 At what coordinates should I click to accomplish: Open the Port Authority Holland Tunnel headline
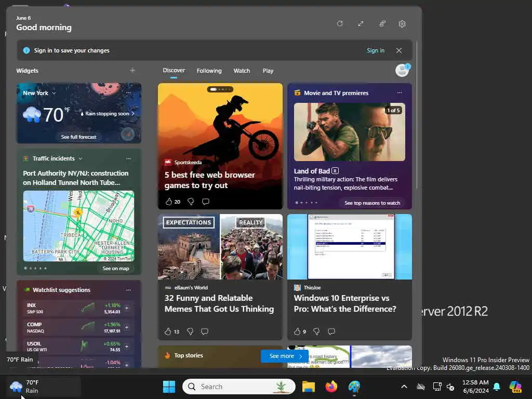coord(76,178)
